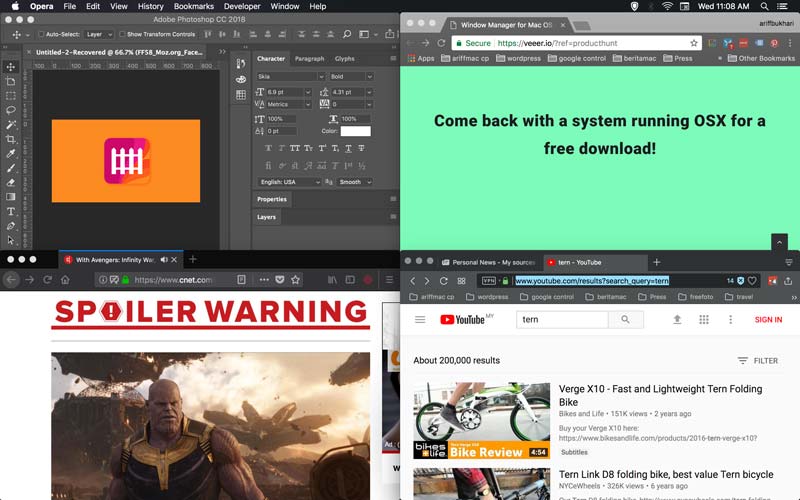Click SIGN IN on YouTube

tap(768, 319)
